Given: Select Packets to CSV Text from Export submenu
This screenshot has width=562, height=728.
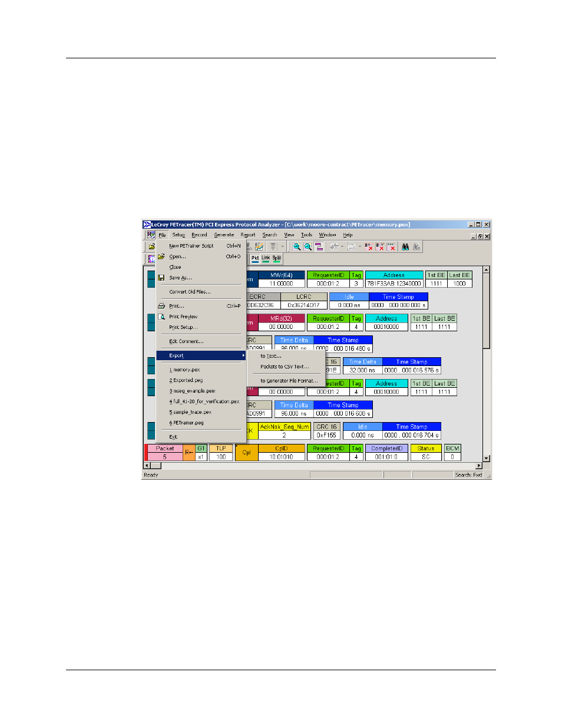Looking at the screenshot, I should 285,367.
